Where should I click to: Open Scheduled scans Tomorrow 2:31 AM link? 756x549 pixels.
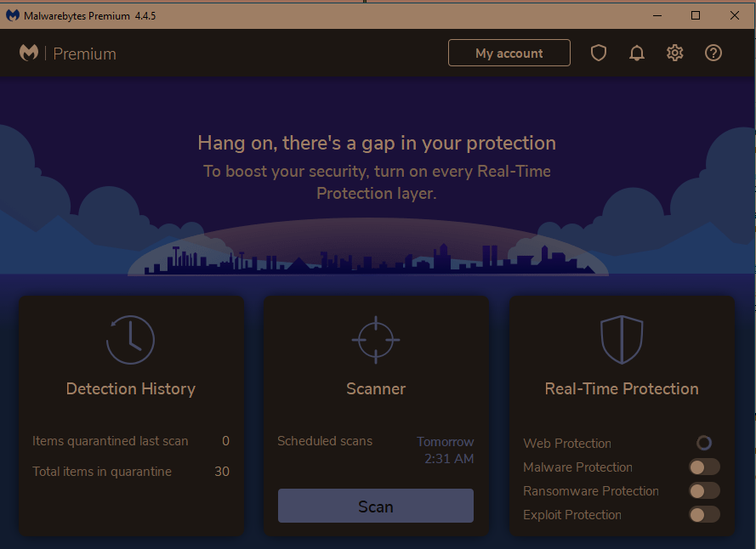(x=445, y=450)
